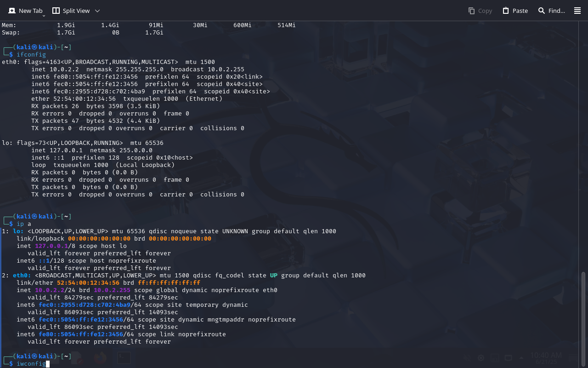
Task: Click the Split View button
Action: pos(71,11)
